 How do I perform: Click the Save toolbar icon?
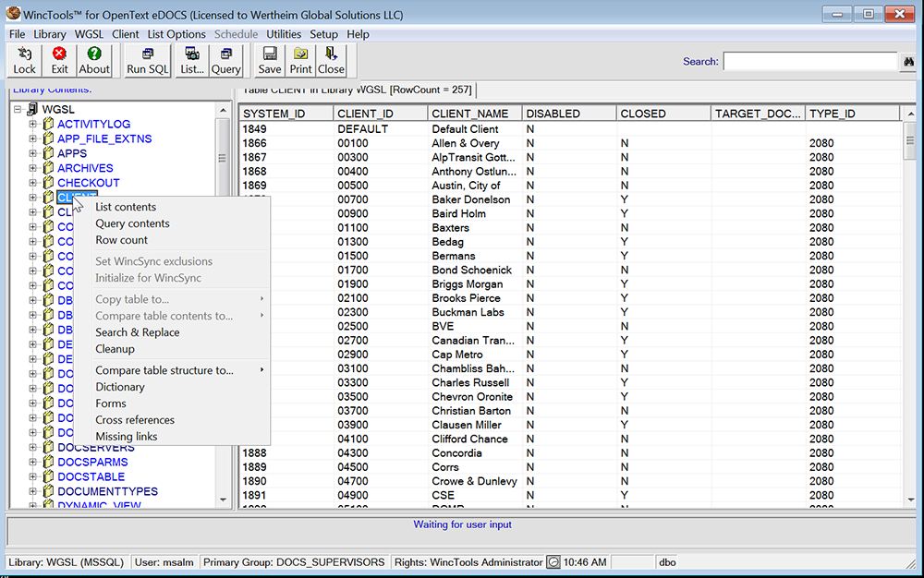point(269,61)
